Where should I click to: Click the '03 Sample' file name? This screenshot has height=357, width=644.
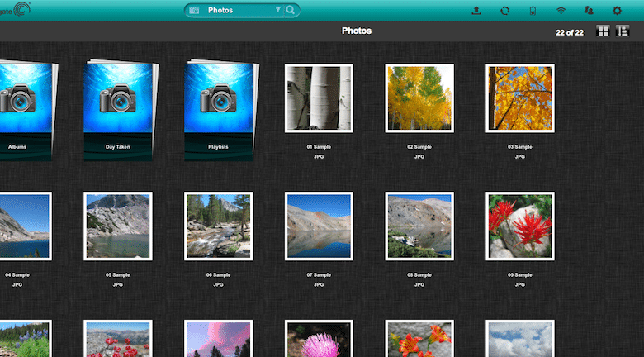click(520, 147)
